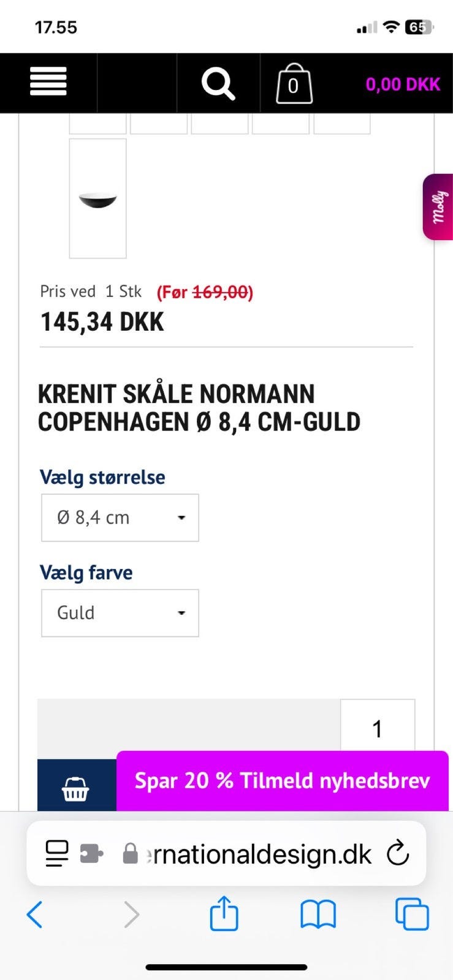
Task: Expand the colour dropdown showing Guld
Action: (x=120, y=613)
